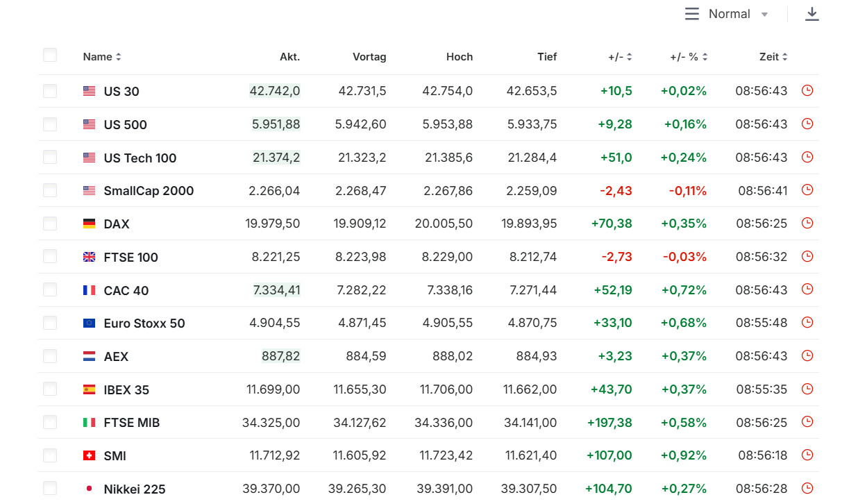Click the hamburger lines icon next to Normal

pos(692,14)
